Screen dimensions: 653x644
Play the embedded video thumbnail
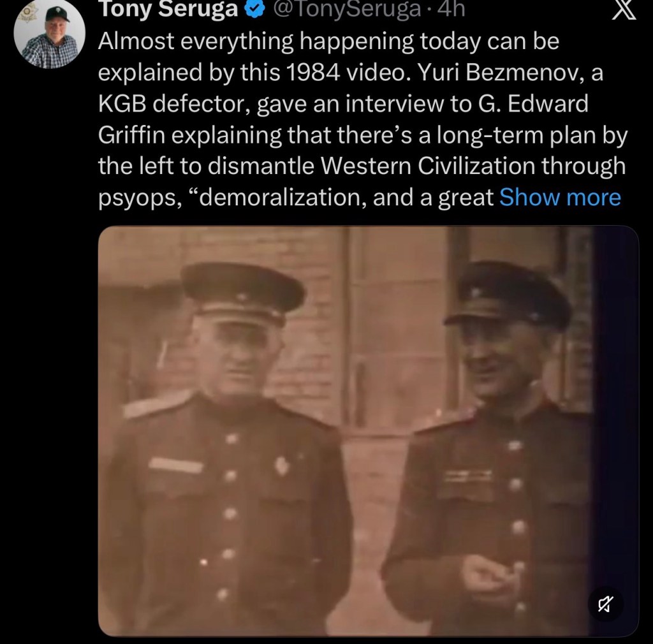click(368, 431)
